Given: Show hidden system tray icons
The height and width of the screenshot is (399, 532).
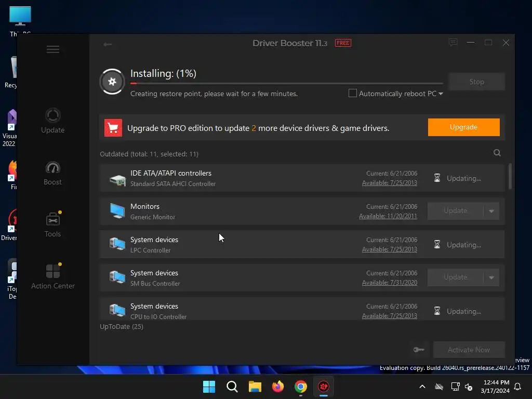Looking at the screenshot, I should pyautogui.click(x=422, y=387).
